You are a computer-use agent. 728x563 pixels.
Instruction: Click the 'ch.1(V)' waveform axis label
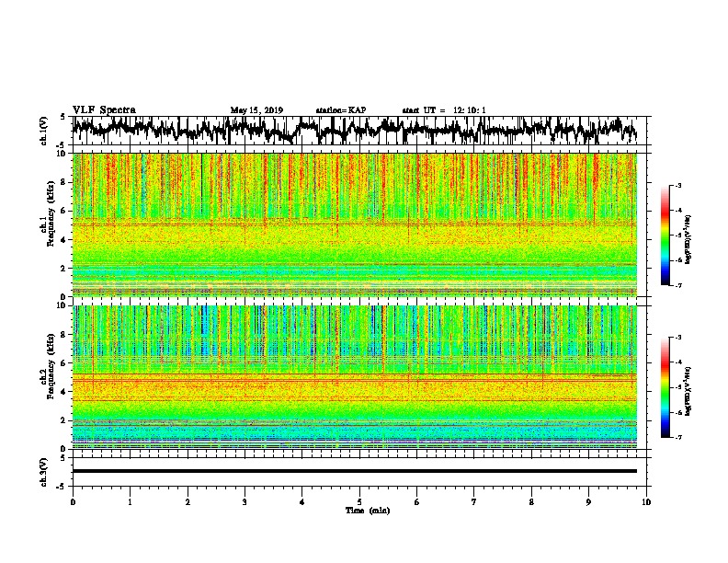44,131
